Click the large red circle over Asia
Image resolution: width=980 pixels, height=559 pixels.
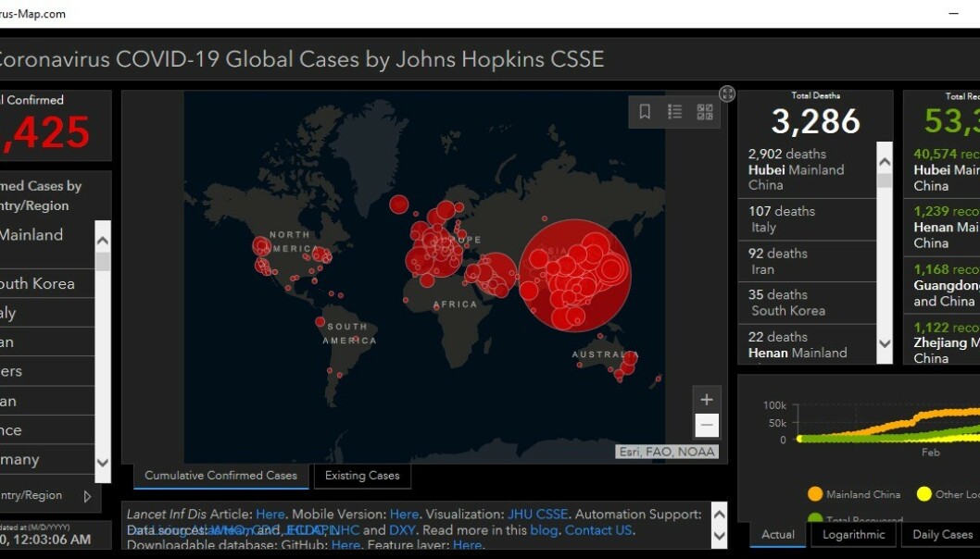pyautogui.click(x=575, y=275)
